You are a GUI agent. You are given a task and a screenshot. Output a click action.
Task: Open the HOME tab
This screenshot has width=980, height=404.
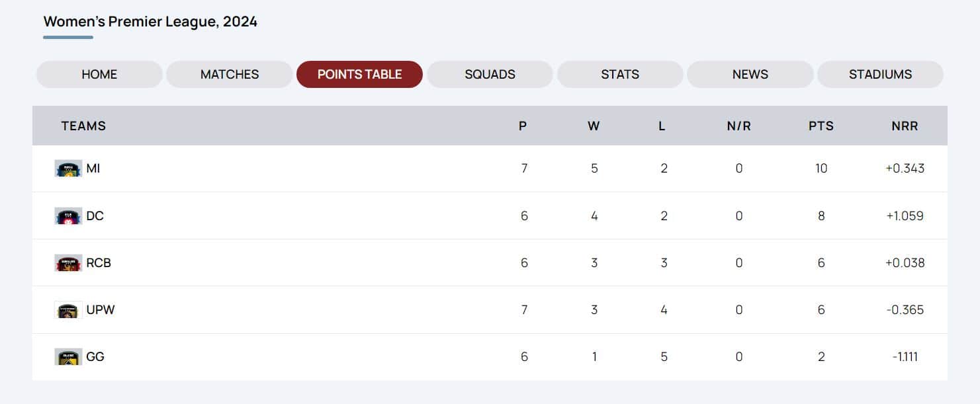coord(99,75)
